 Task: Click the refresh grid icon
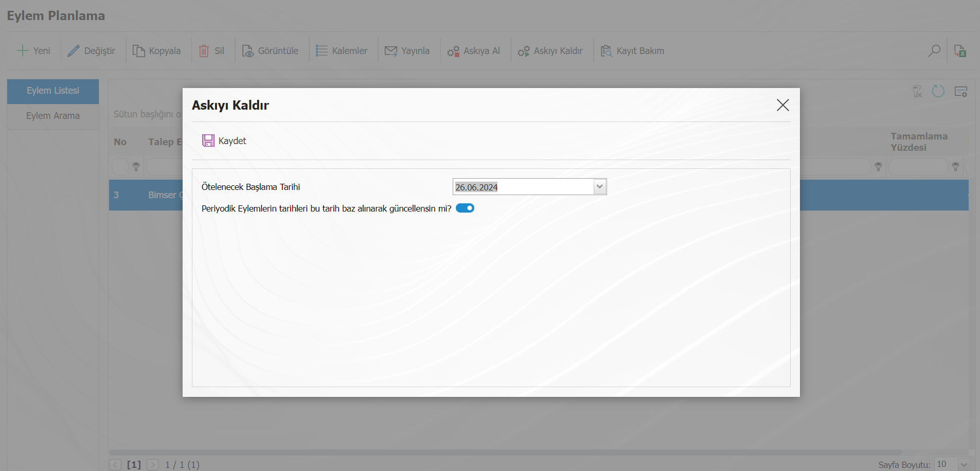tap(938, 92)
